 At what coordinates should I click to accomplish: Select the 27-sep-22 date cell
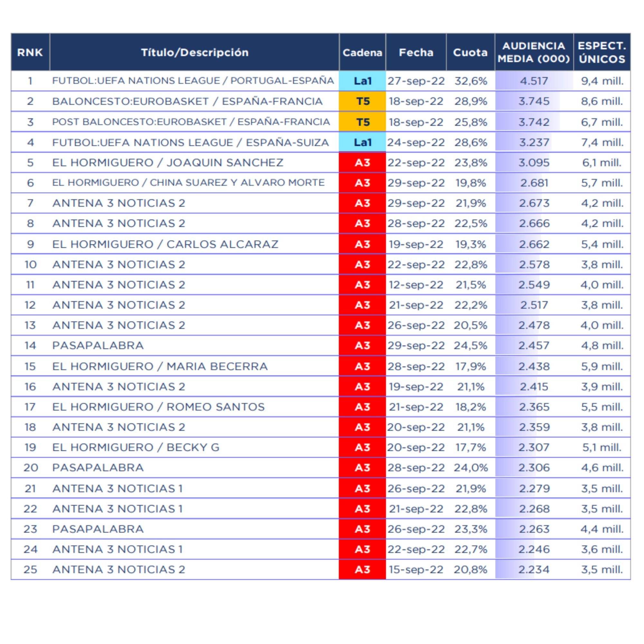point(416,81)
